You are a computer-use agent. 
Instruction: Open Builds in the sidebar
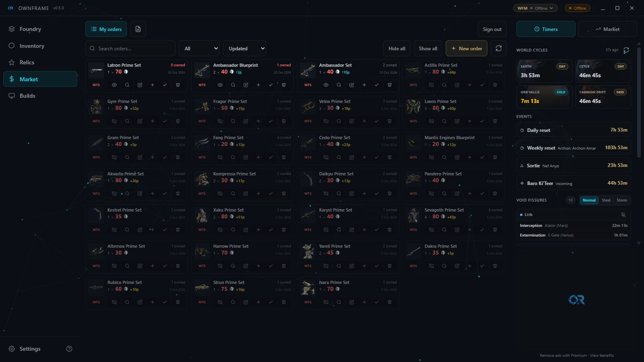click(x=40, y=95)
